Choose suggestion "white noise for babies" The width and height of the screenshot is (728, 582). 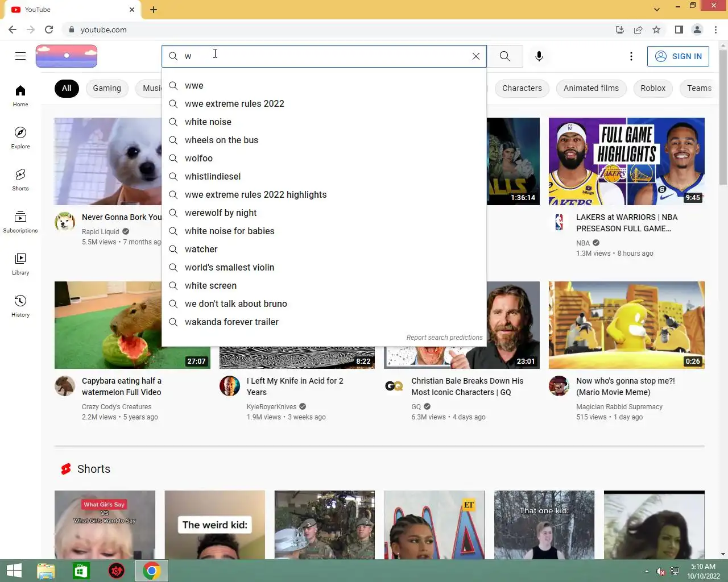(x=324, y=231)
